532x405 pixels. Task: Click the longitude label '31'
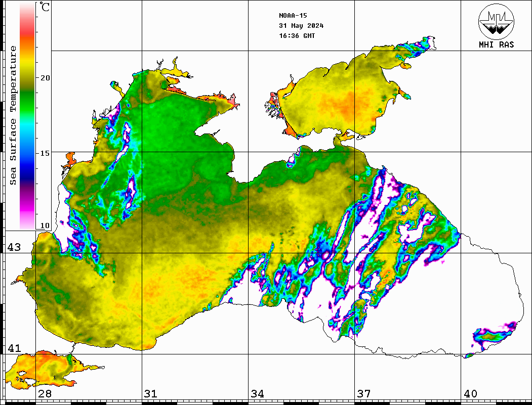click(x=151, y=394)
